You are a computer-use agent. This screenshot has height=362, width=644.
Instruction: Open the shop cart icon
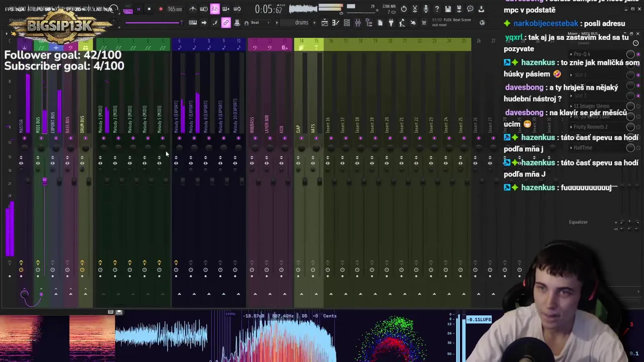(424, 23)
